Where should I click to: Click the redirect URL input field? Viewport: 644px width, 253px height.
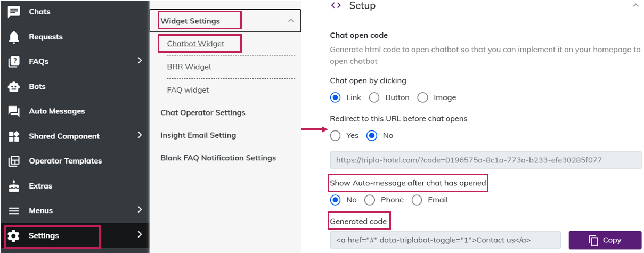[x=485, y=160]
